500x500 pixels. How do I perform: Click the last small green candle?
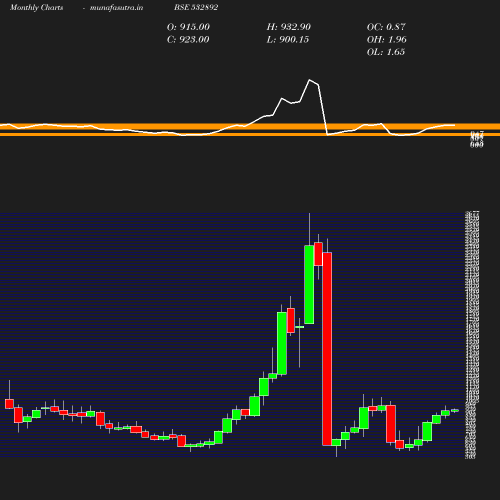(455, 410)
